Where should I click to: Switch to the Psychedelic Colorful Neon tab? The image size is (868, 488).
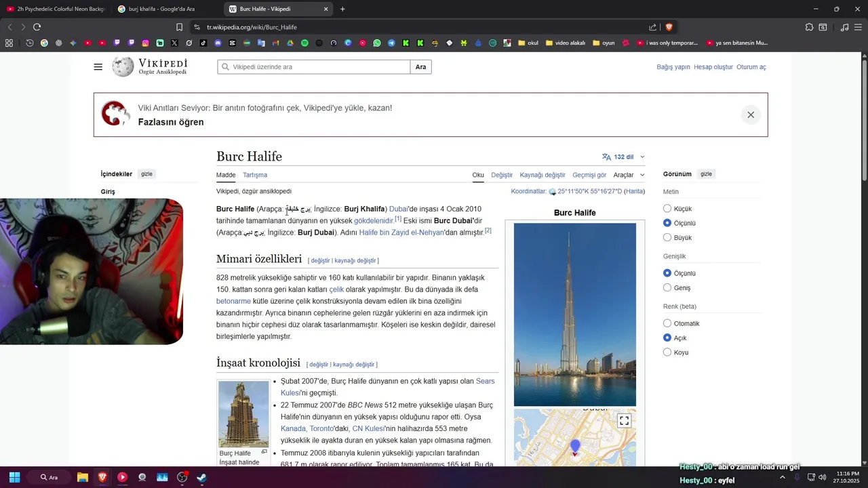click(x=56, y=9)
